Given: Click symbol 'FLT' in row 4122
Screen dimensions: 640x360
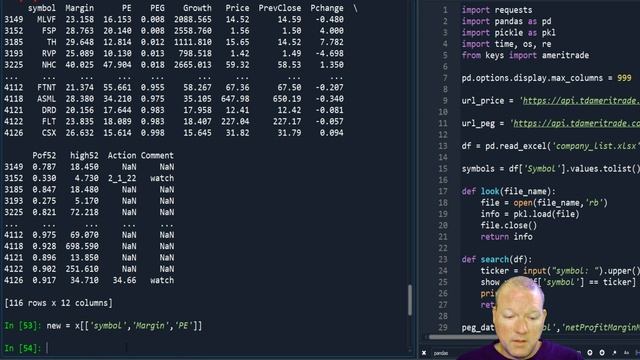Looking at the screenshot, I should tap(49, 122).
